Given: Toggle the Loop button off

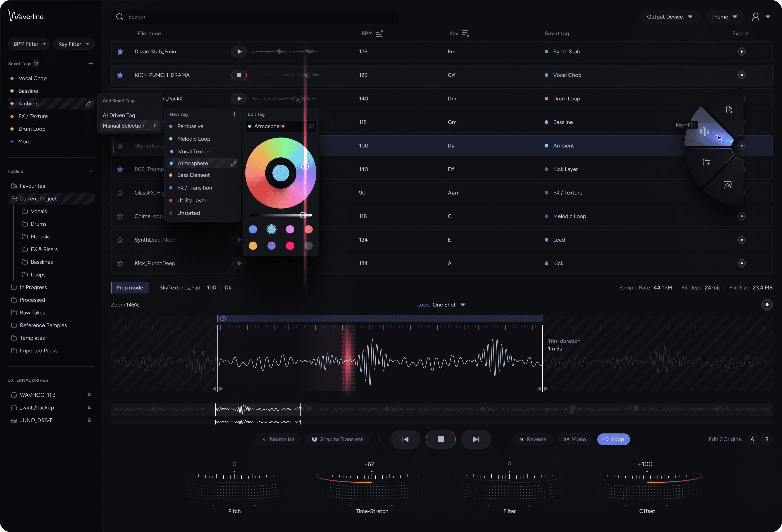Looking at the screenshot, I should pos(613,439).
